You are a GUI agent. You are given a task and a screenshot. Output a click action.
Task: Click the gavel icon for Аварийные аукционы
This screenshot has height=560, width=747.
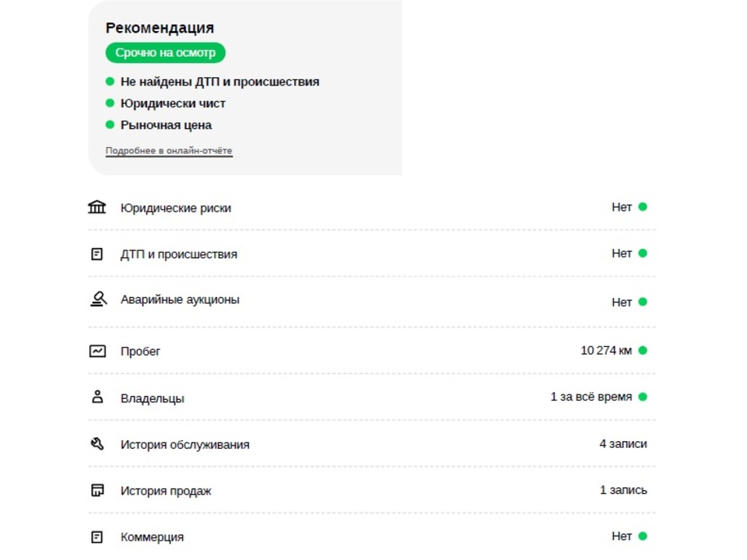(98, 299)
